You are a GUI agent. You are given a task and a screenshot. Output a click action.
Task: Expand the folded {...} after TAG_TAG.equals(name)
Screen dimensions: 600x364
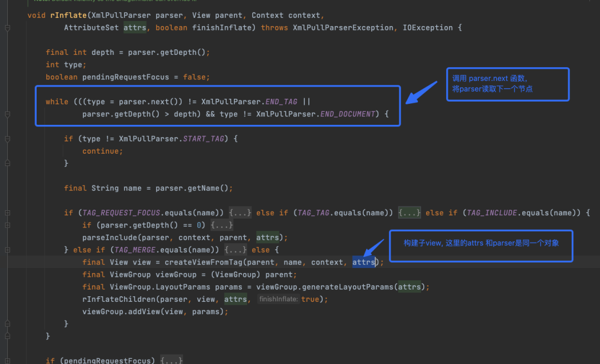point(409,213)
